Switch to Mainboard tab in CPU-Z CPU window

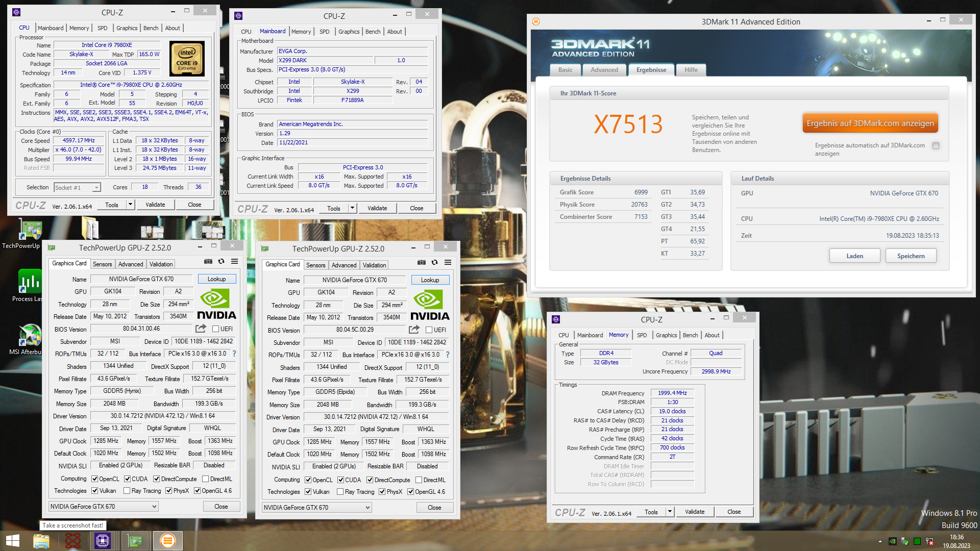pyautogui.click(x=51, y=28)
